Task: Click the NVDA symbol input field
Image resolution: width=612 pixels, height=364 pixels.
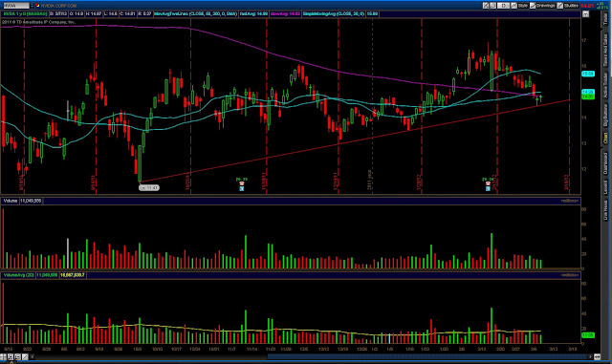Action: (x=15, y=6)
